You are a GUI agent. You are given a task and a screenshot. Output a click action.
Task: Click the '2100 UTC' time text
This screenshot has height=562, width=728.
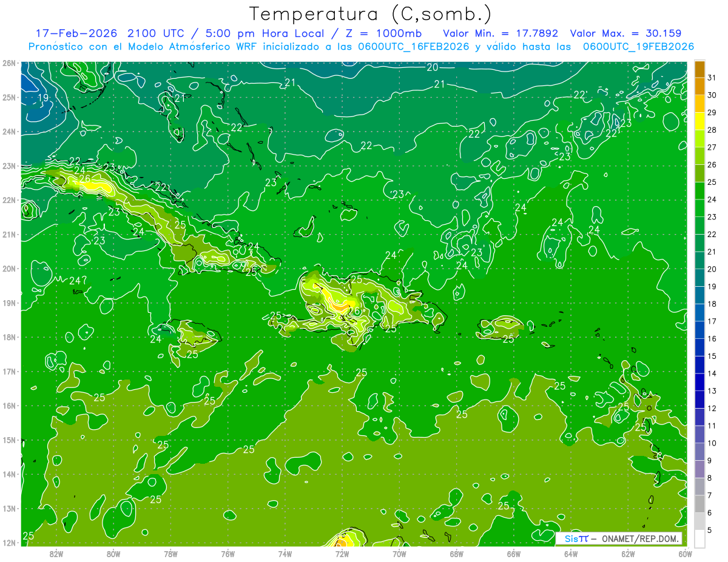point(156,33)
